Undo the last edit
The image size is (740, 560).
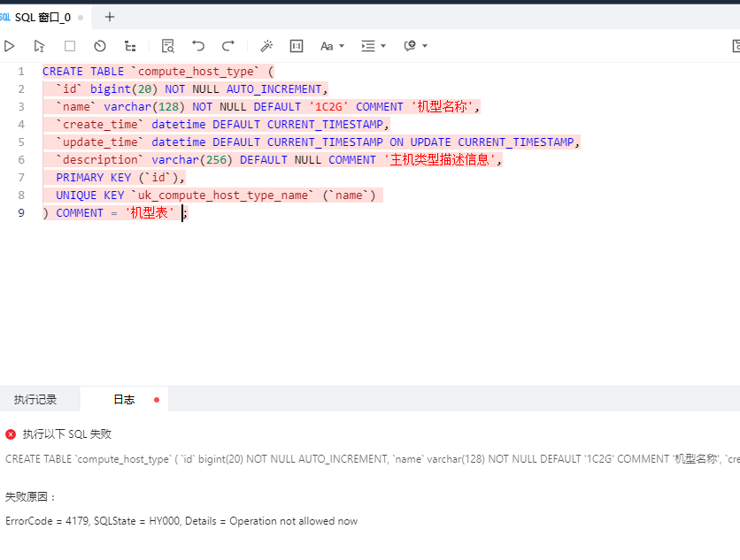198,46
